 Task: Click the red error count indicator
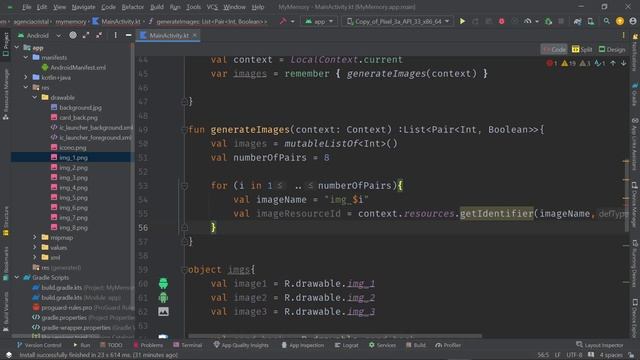551,63
